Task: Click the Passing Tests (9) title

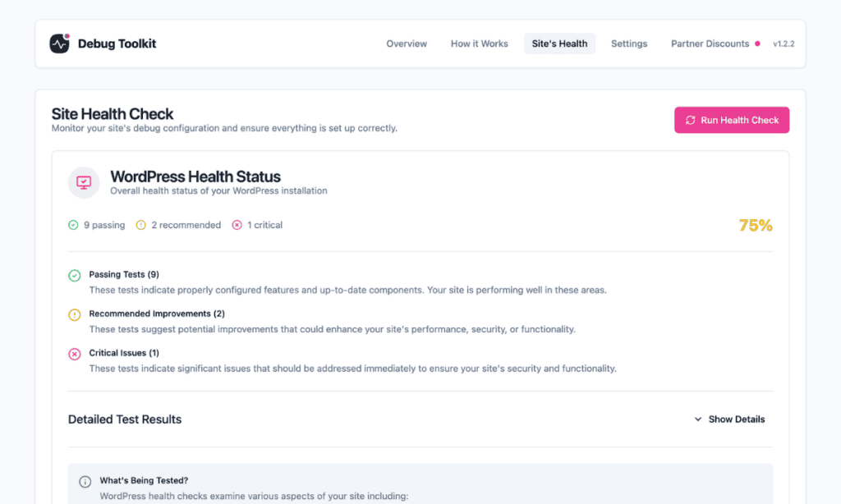Action: [124, 274]
